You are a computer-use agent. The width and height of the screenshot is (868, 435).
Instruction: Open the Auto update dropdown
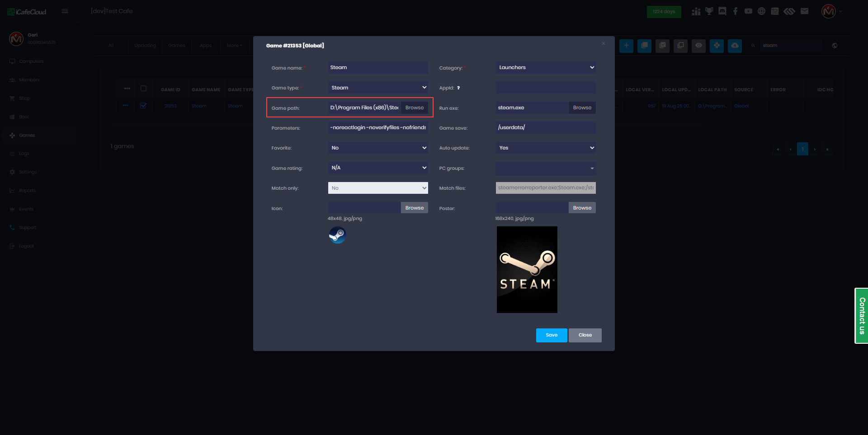pos(546,148)
